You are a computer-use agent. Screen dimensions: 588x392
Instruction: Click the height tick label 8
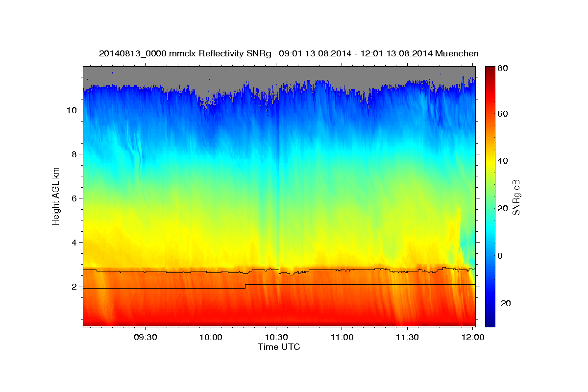pyautogui.click(x=74, y=154)
